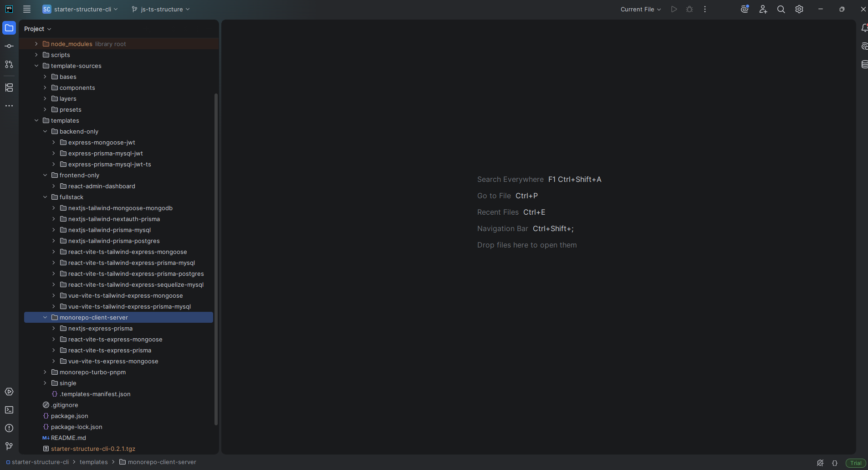Image resolution: width=868 pixels, height=470 pixels.
Task: Select the package.json file
Action: [x=69, y=416]
